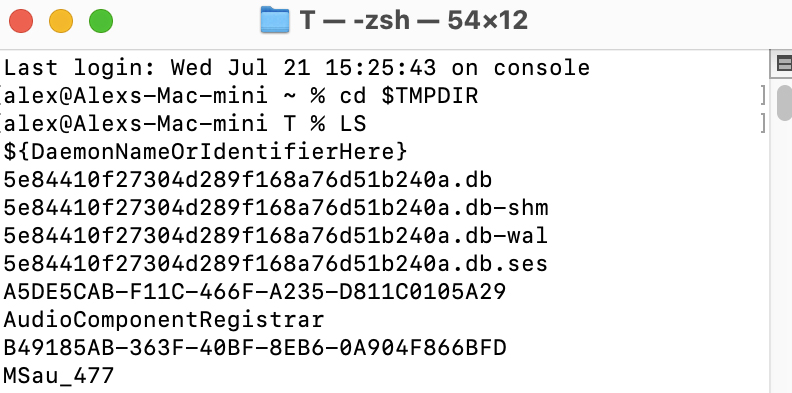Click the file name ending in .db-wal
Viewport: 792px width, 393px height.
(x=276, y=236)
